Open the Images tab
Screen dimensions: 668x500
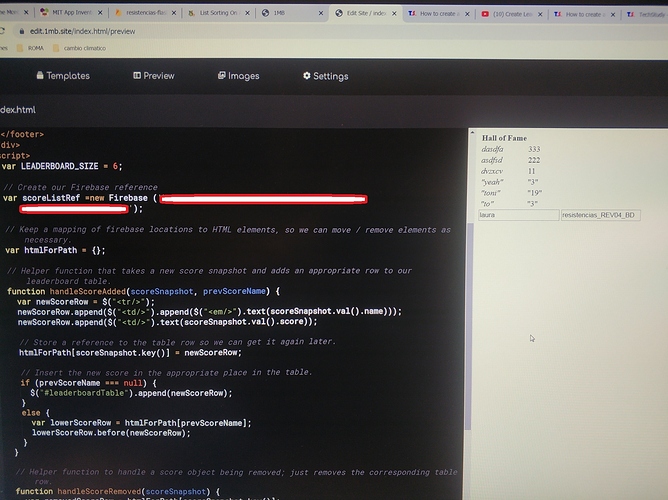(x=239, y=76)
